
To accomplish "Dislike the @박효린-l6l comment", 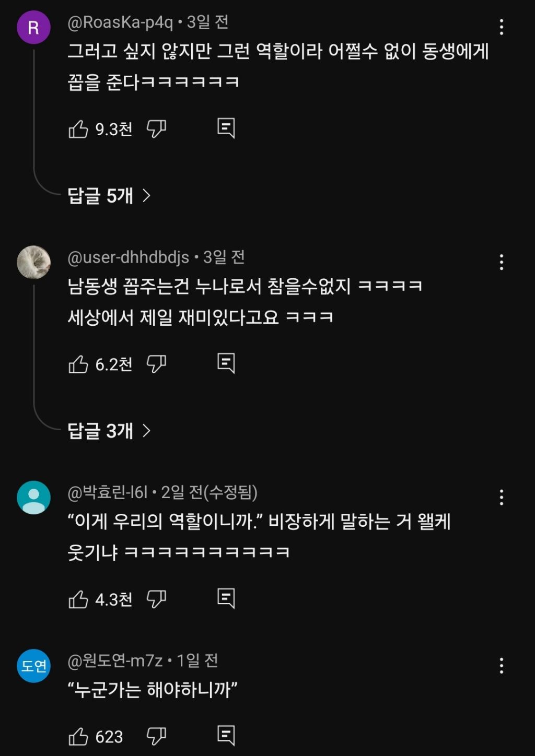I will click(x=156, y=599).
